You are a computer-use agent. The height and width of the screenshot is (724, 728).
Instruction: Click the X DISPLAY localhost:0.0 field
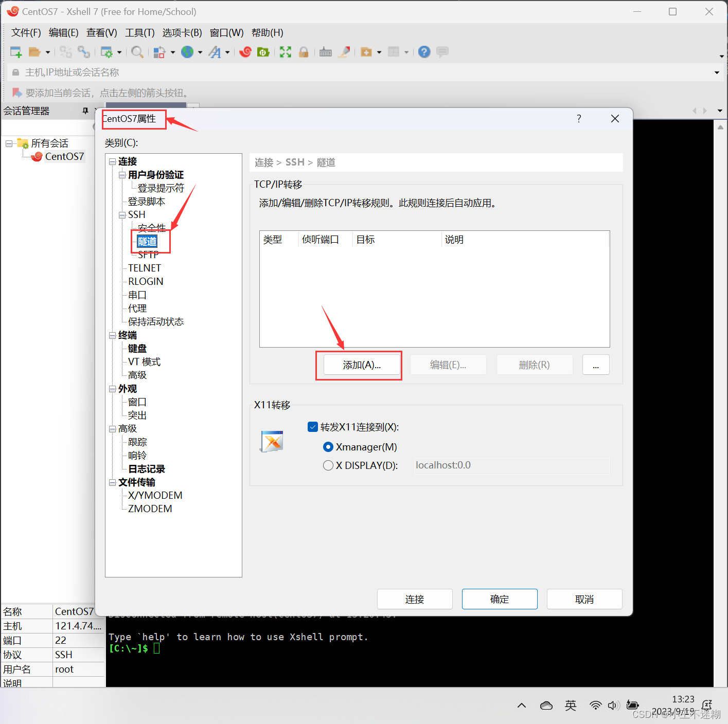coord(511,465)
